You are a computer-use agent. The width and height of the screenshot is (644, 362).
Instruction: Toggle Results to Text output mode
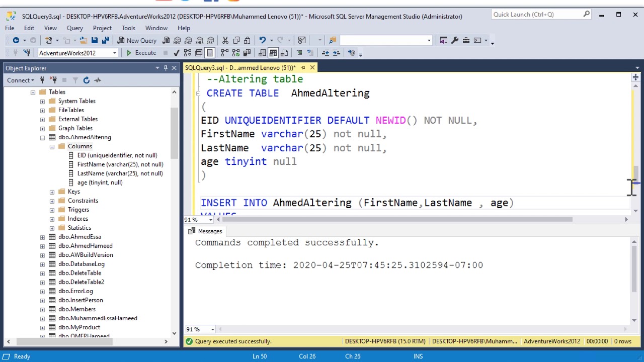[262, 53]
